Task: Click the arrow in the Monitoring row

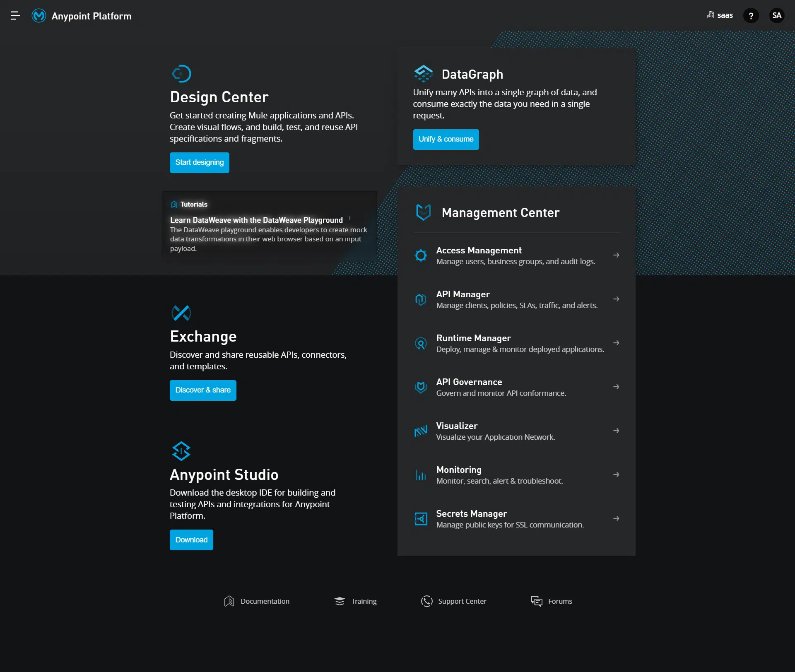Action: click(616, 474)
